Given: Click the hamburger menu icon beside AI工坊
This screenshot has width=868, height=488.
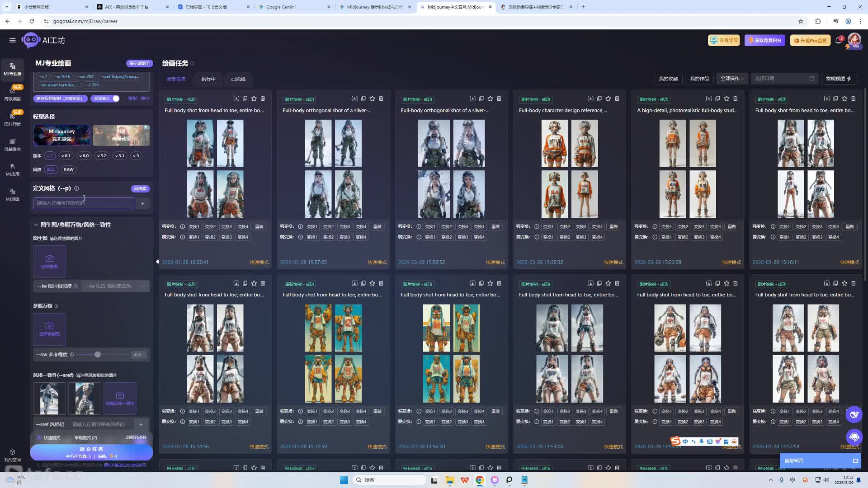Looking at the screenshot, I should coord(12,40).
